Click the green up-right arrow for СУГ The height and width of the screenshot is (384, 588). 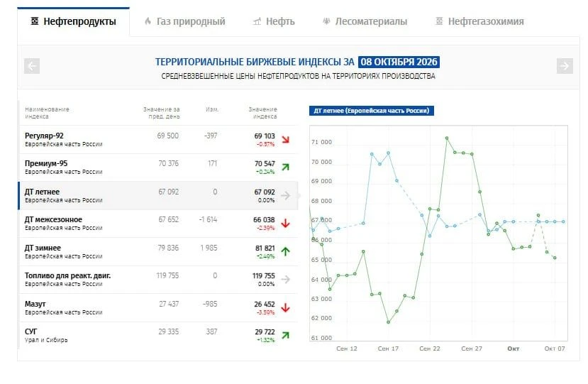click(286, 335)
